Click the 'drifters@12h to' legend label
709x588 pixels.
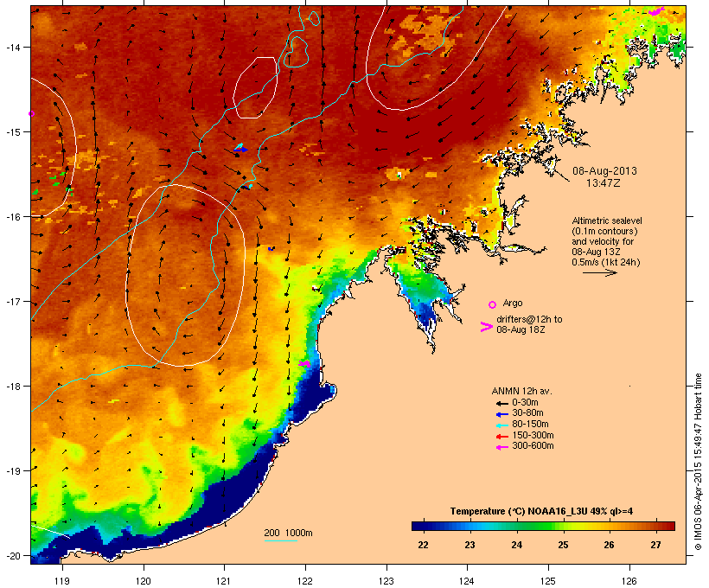pyautogui.click(x=529, y=319)
